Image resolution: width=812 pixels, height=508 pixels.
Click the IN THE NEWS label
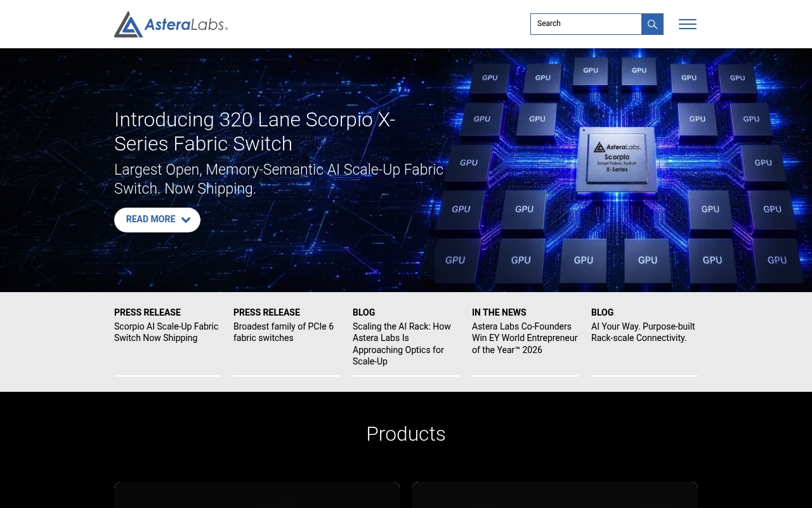click(x=499, y=312)
